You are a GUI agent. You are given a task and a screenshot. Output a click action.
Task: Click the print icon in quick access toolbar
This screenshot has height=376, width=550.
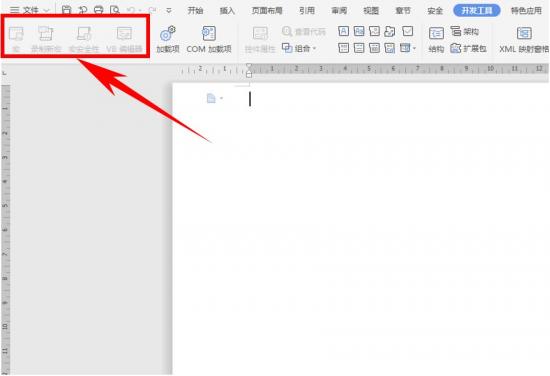coord(99,10)
